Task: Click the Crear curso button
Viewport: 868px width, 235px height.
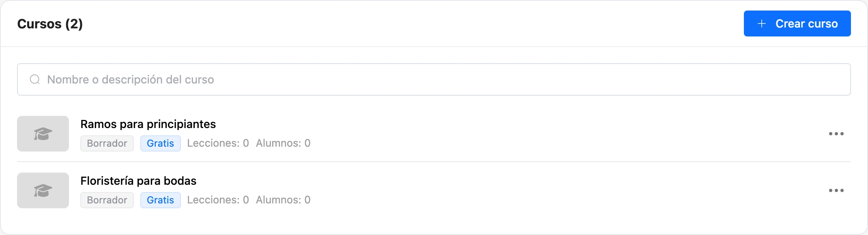Action: click(x=797, y=23)
